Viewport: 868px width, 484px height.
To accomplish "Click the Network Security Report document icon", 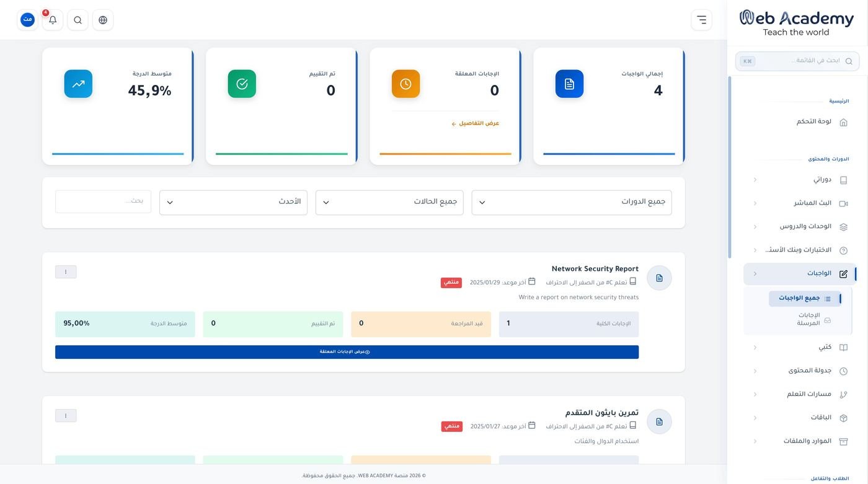I will (659, 278).
